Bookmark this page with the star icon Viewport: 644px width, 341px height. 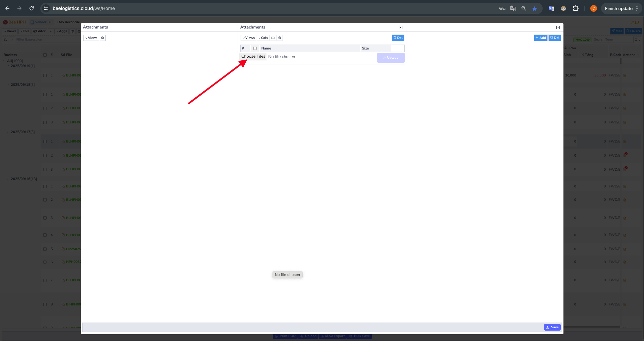click(534, 8)
